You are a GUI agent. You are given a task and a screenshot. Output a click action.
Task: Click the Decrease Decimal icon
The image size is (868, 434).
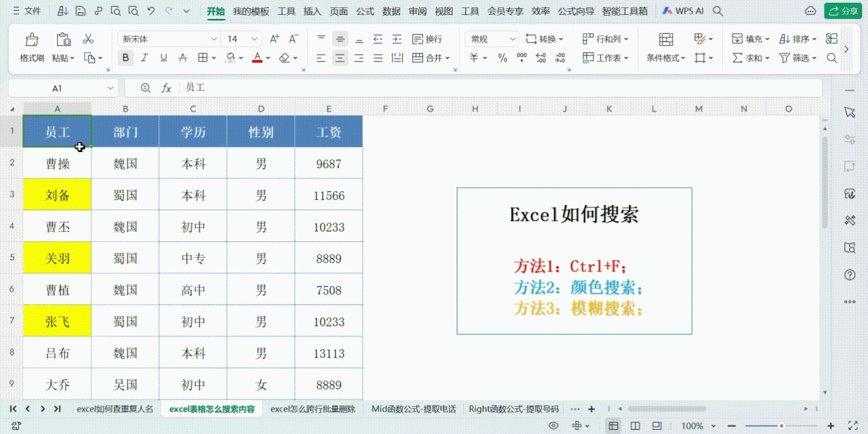pos(559,58)
